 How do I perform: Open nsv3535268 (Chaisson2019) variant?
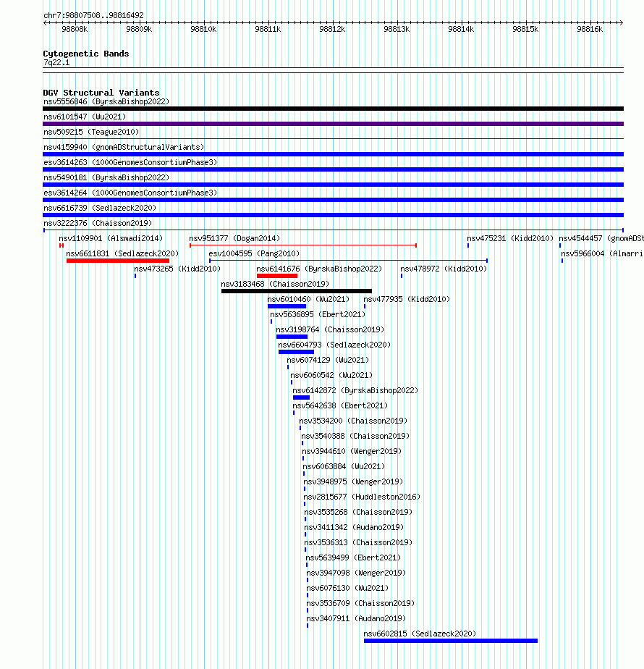[x=358, y=512]
